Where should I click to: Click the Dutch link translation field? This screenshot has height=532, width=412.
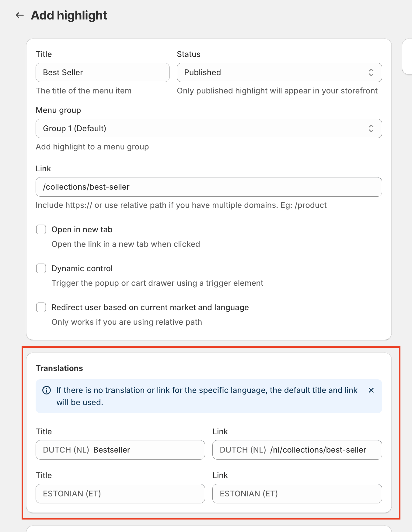pyautogui.click(x=297, y=450)
